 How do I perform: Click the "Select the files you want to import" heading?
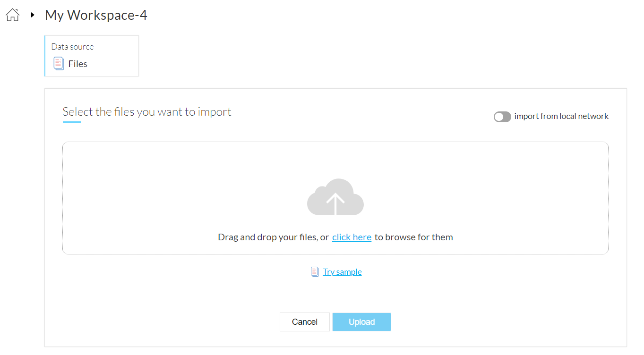pyautogui.click(x=147, y=112)
